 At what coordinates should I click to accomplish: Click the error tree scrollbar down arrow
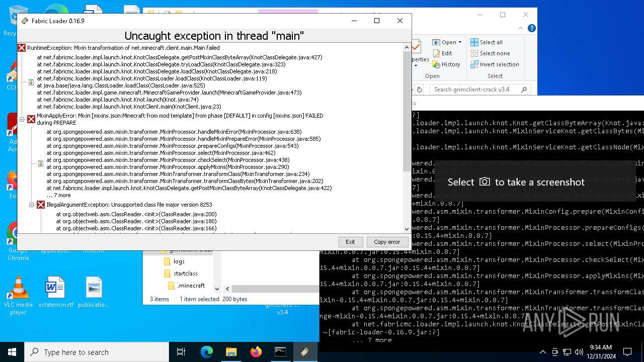click(x=407, y=228)
